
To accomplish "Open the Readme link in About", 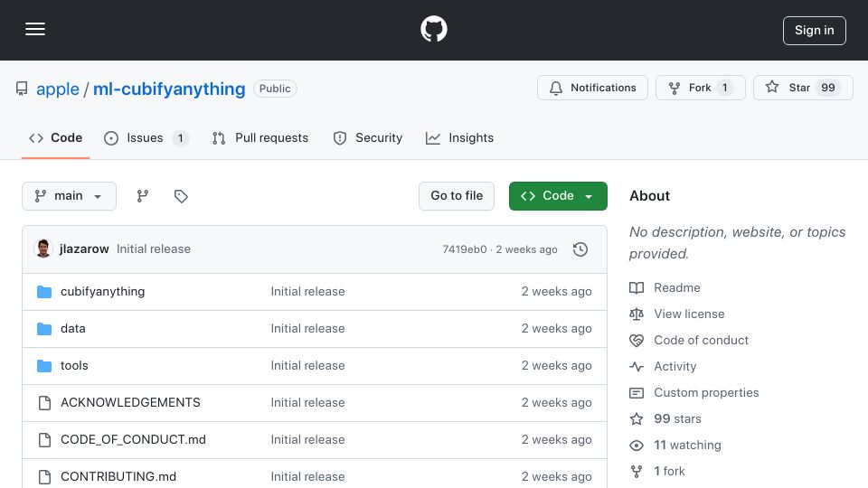I will pyautogui.click(x=677, y=287).
